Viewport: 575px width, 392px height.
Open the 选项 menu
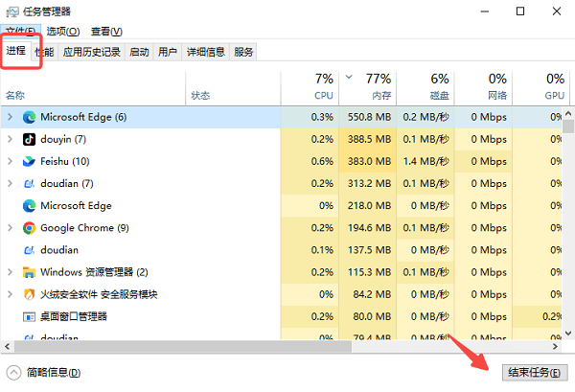(63, 31)
